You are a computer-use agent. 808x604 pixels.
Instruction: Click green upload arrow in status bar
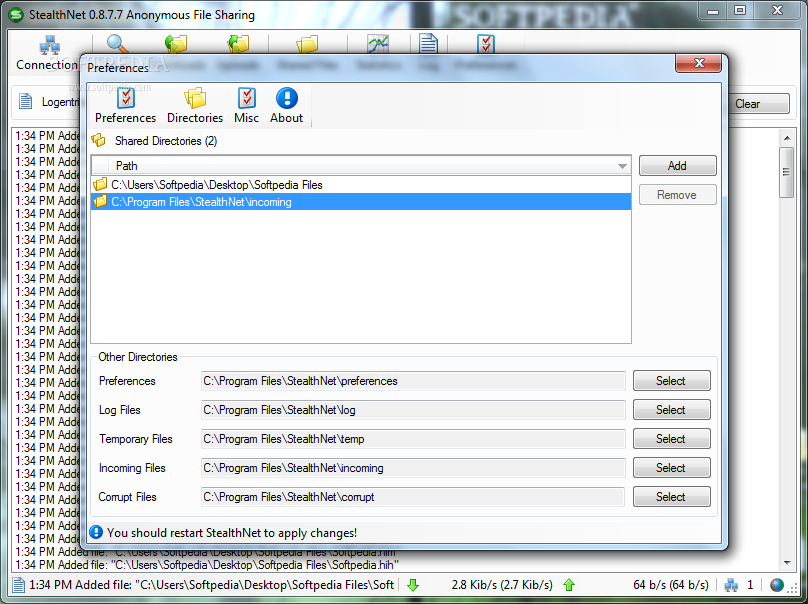click(x=569, y=585)
